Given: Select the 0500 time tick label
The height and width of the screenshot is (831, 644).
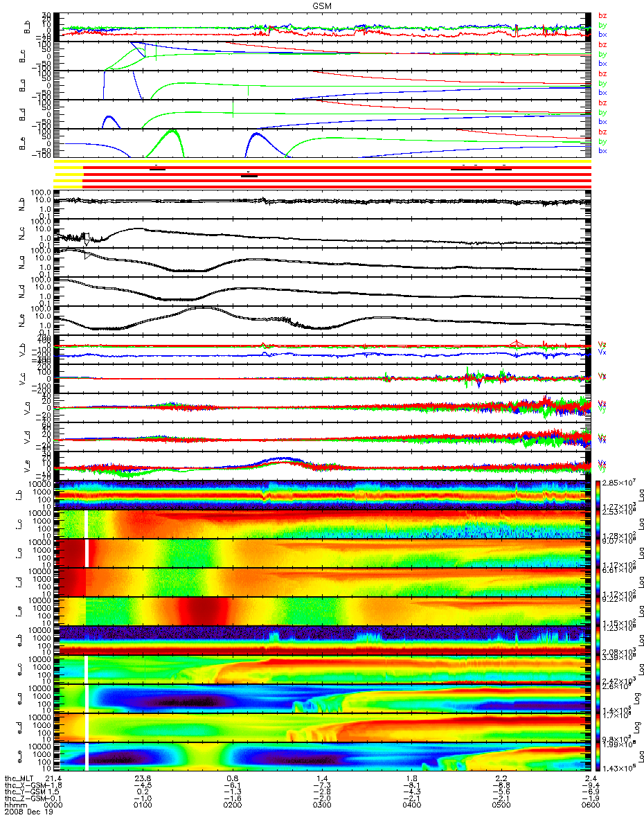Looking at the screenshot, I should (x=501, y=805).
